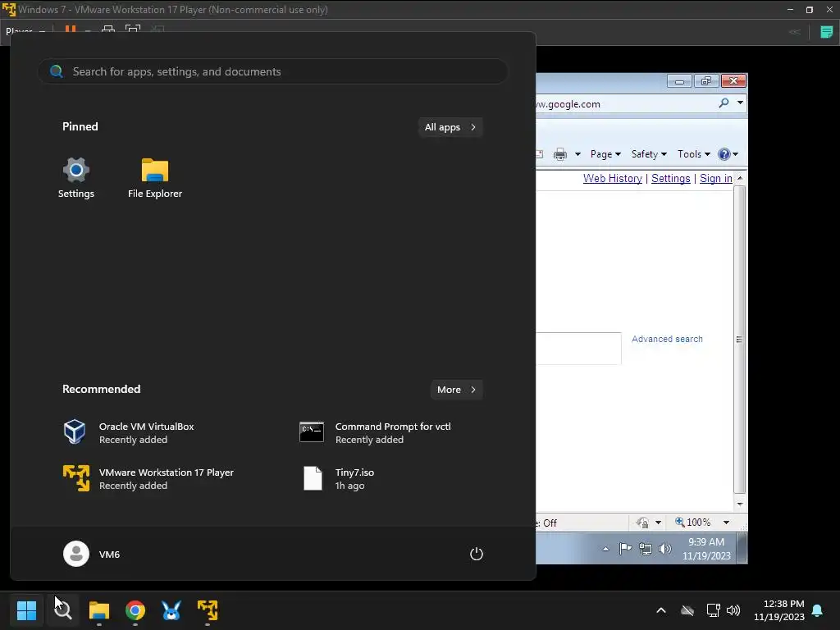Click the VMware notes icon at top right
Screen dimensions: 840x630
coord(827,32)
